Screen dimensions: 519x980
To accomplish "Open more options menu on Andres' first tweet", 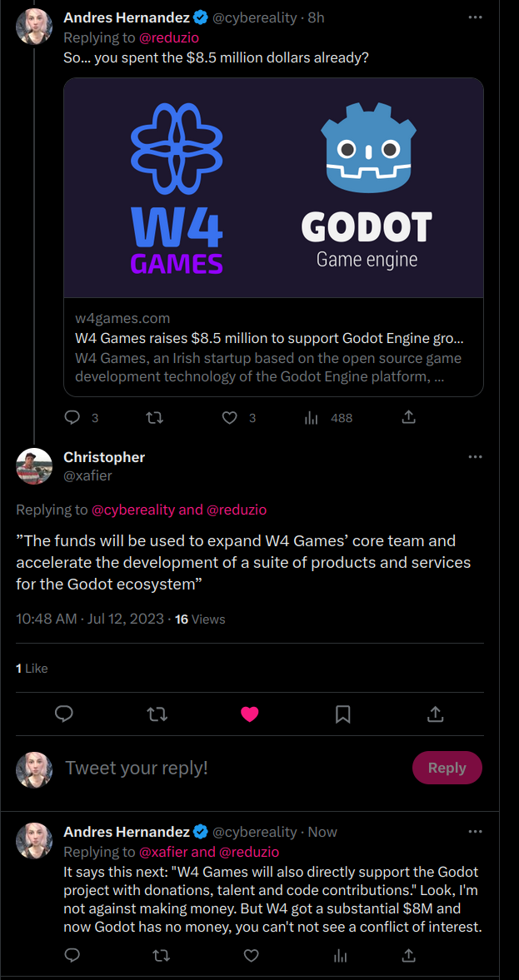I will coord(475,17).
